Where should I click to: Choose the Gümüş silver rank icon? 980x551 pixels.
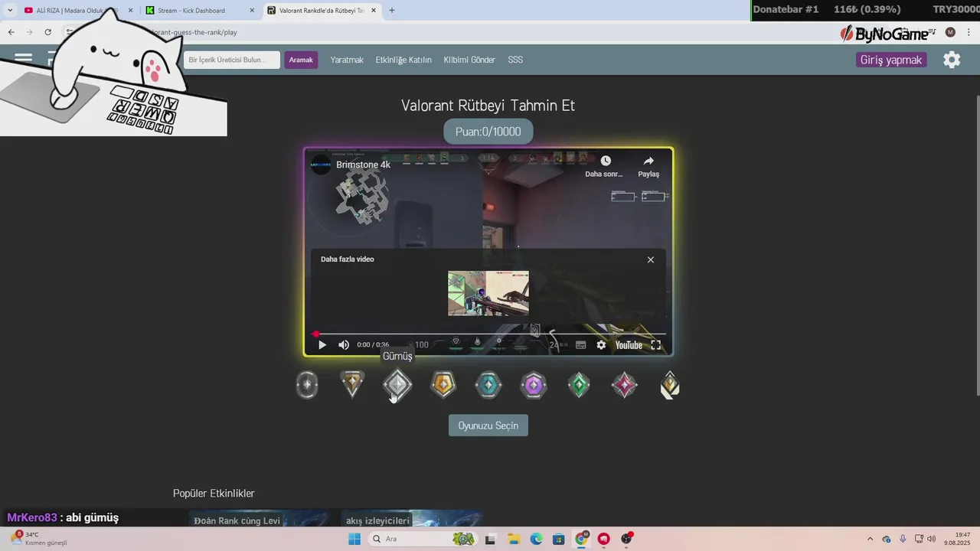[x=397, y=385]
